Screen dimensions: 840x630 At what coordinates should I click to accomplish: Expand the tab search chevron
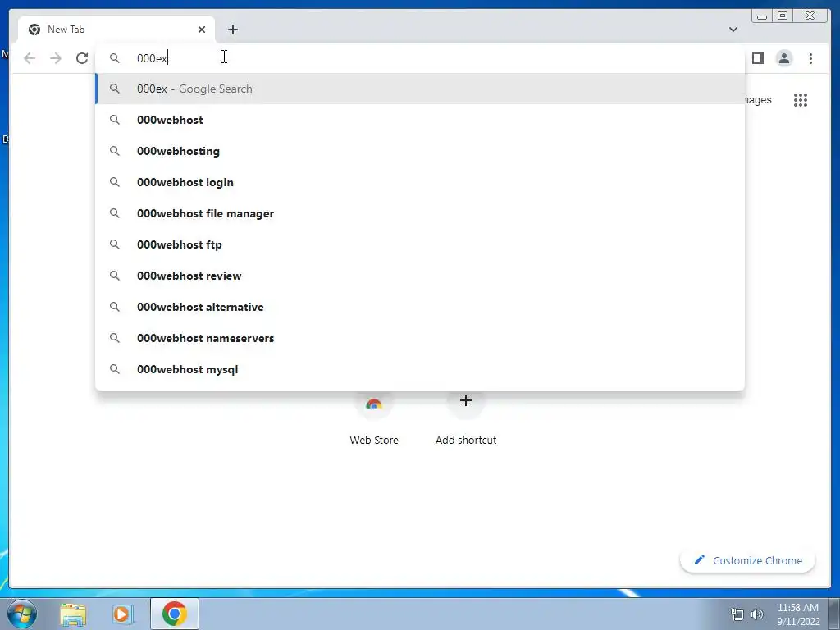click(x=733, y=30)
